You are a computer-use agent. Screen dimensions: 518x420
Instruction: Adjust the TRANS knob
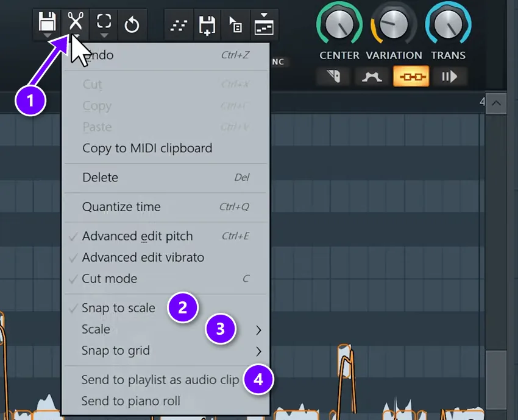448,25
